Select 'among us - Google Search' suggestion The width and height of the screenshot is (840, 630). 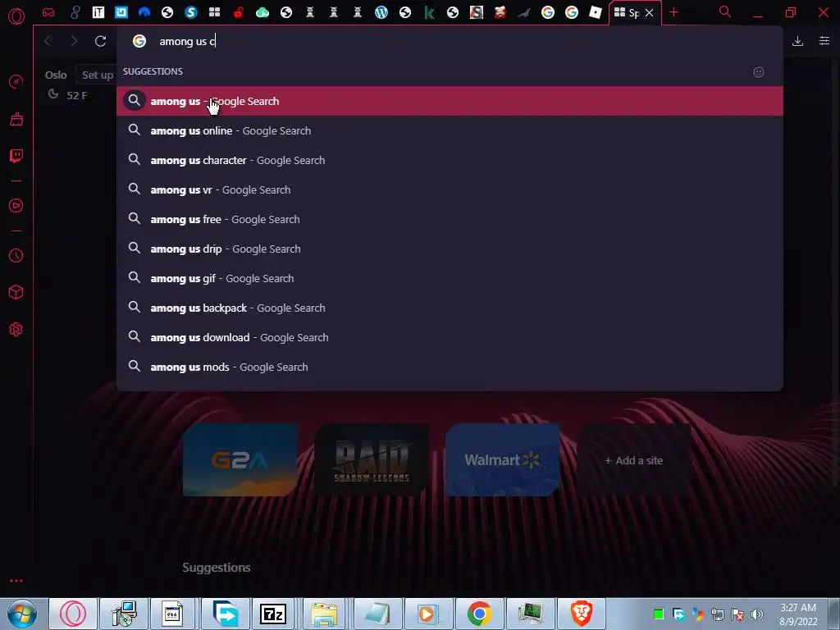(450, 101)
